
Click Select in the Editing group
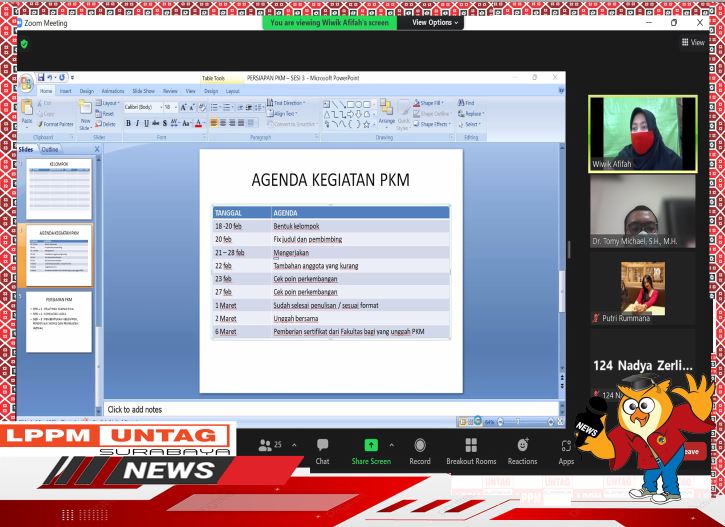469,124
